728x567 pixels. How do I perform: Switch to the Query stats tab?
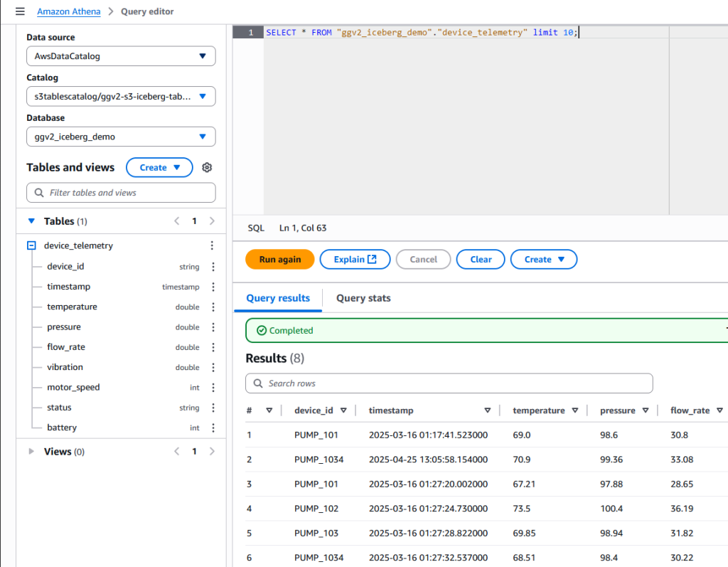363,297
